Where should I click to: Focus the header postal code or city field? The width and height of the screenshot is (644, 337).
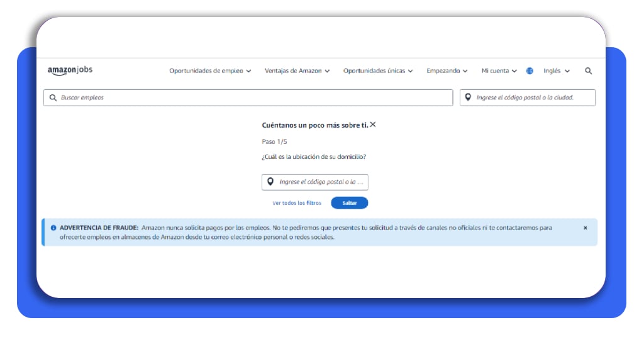point(528,97)
